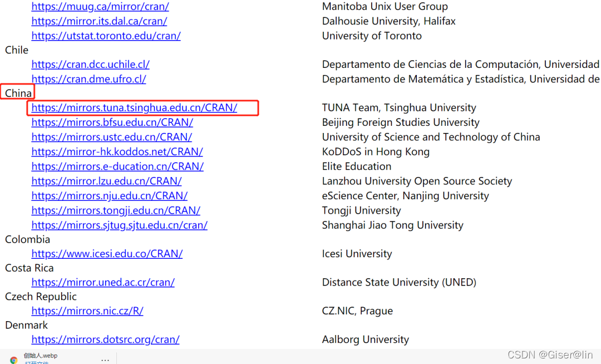
Task: Open the mirrors.tongji.edu.cn CRAN link
Action: pyautogui.click(x=116, y=210)
